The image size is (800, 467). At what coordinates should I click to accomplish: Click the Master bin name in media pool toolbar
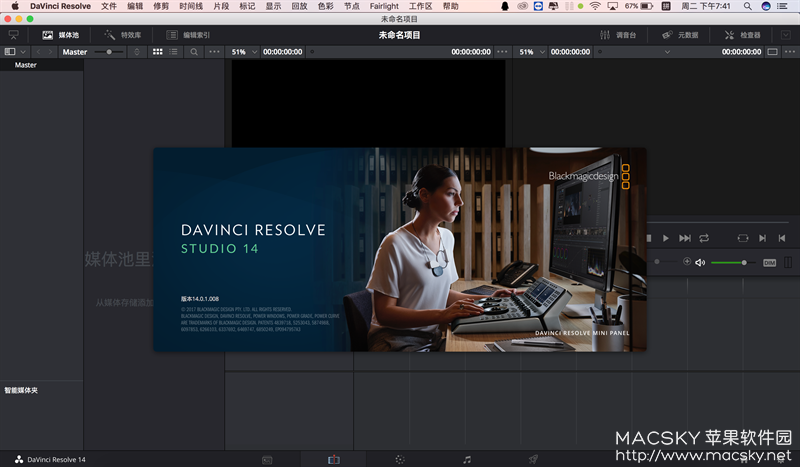[x=74, y=52]
